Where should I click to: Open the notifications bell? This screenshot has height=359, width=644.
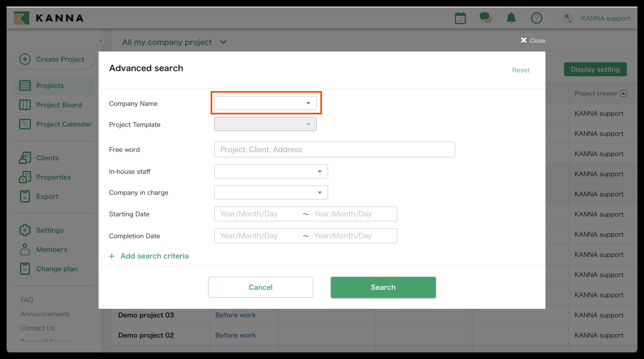511,18
